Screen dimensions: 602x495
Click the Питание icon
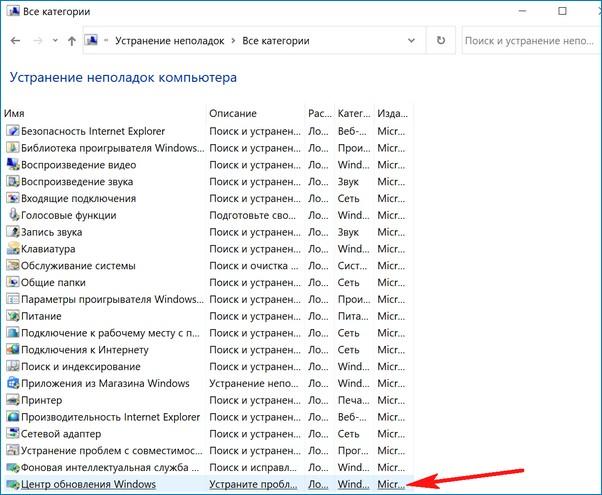click(13, 316)
